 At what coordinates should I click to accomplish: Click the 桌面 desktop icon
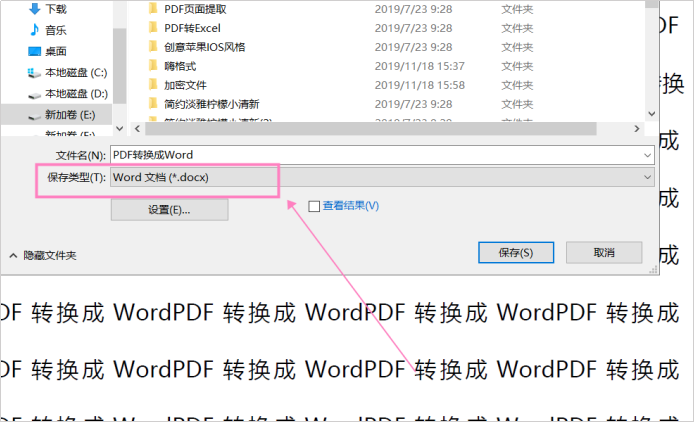[x=34, y=51]
